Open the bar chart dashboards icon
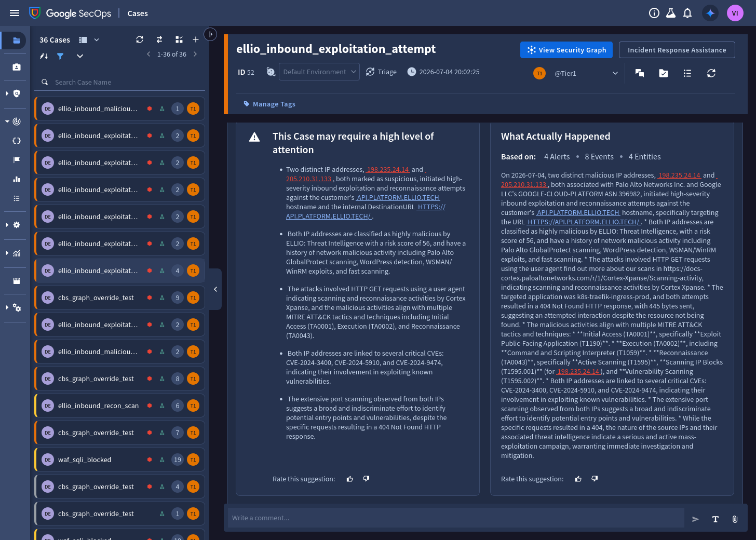Viewport: 756px width, 540px height. point(17,179)
